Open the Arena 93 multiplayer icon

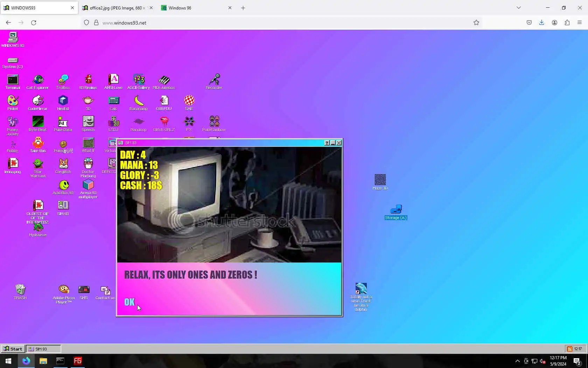88,189
